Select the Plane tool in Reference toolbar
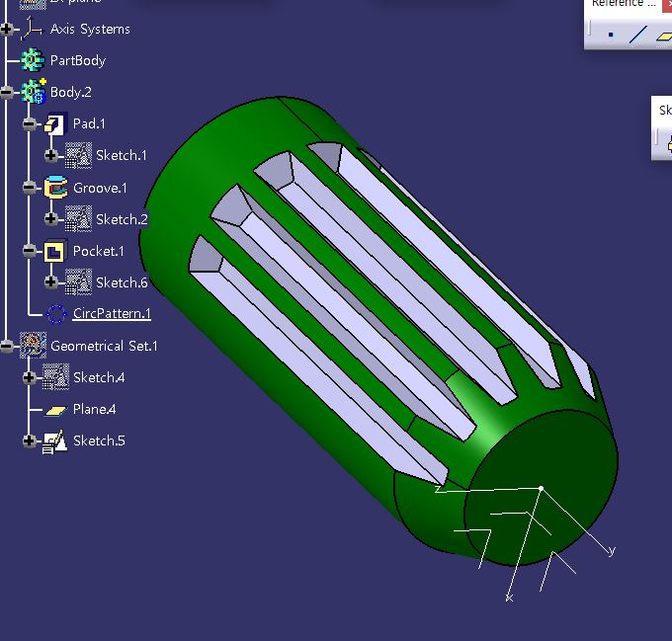 point(664,37)
